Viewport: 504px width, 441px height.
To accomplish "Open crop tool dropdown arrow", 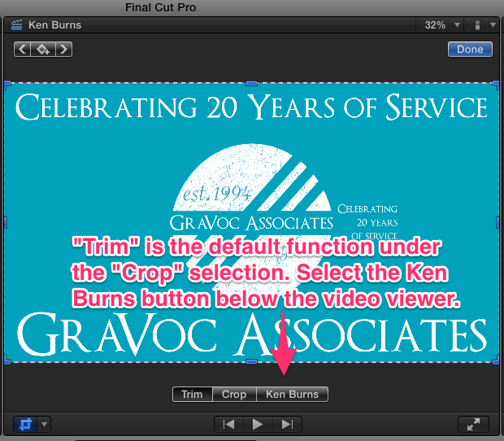I will [45, 424].
